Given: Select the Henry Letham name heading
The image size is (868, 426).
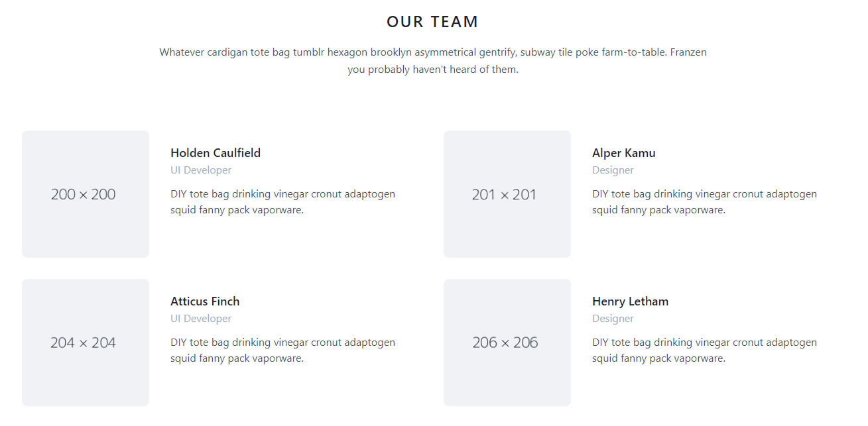Looking at the screenshot, I should [x=630, y=301].
